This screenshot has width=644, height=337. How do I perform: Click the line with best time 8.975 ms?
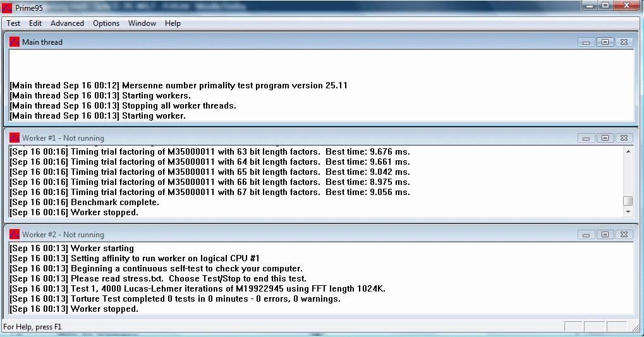(x=210, y=182)
